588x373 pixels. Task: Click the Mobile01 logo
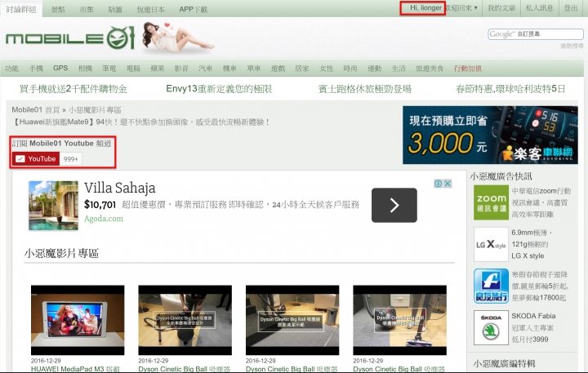70,38
